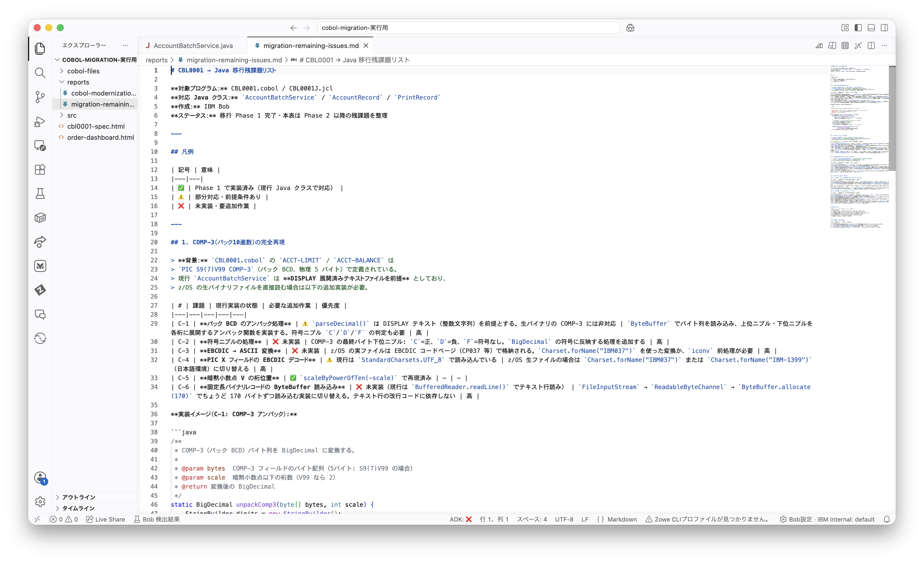
Task: Split the editor right
Action: click(x=871, y=45)
